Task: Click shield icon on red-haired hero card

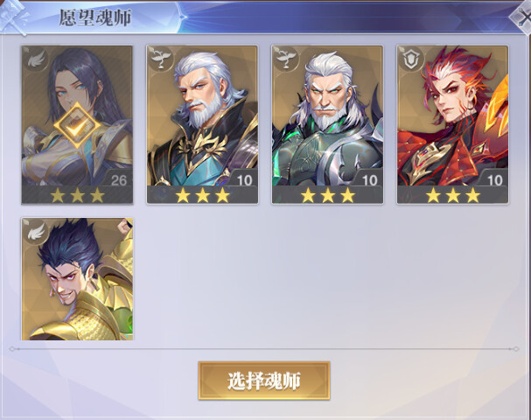Action: pyautogui.click(x=411, y=59)
